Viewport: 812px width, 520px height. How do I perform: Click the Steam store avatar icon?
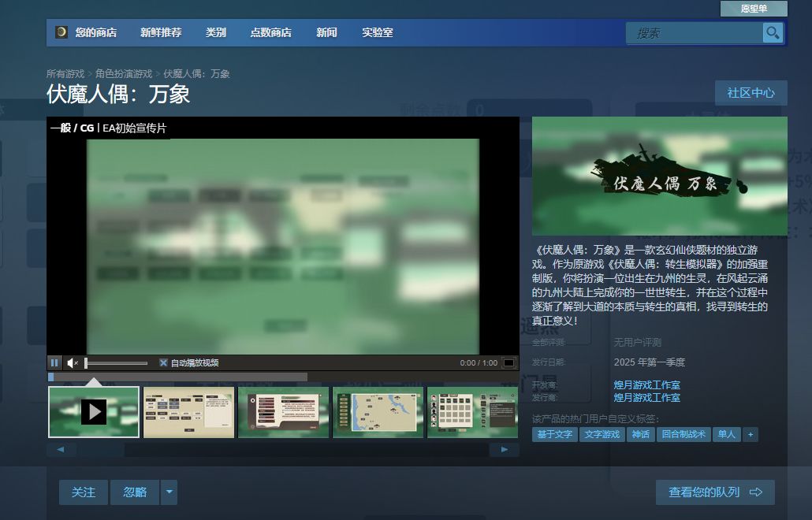[x=61, y=32]
